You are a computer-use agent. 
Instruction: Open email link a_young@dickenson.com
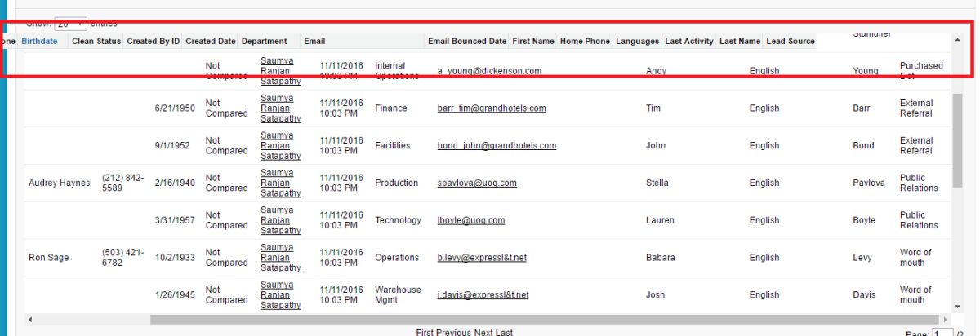tap(489, 71)
